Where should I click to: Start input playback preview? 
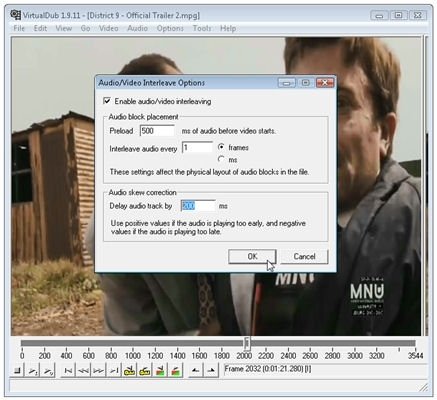33,370
